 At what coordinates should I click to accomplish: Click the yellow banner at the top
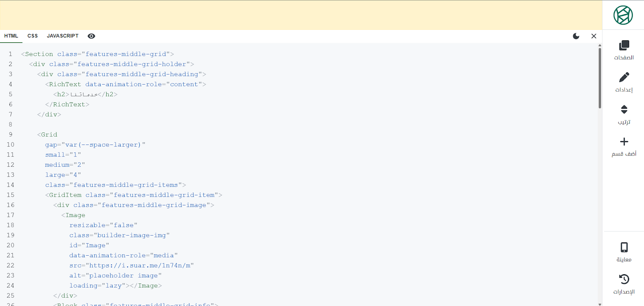301,15
